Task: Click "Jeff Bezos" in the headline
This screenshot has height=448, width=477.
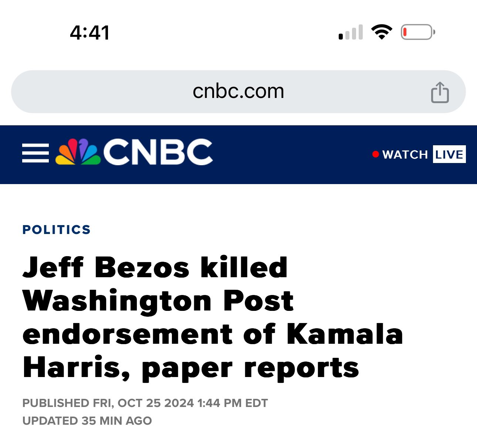Action: coord(106,267)
